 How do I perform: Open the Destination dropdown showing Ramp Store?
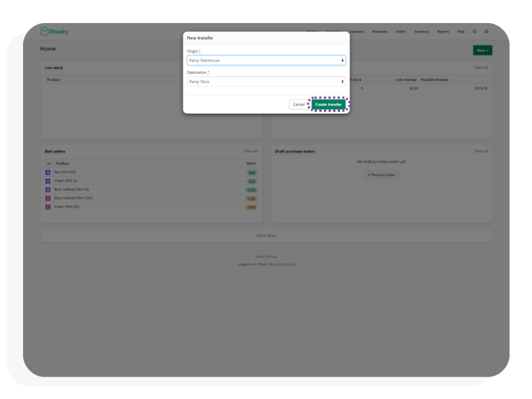point(266,82)
